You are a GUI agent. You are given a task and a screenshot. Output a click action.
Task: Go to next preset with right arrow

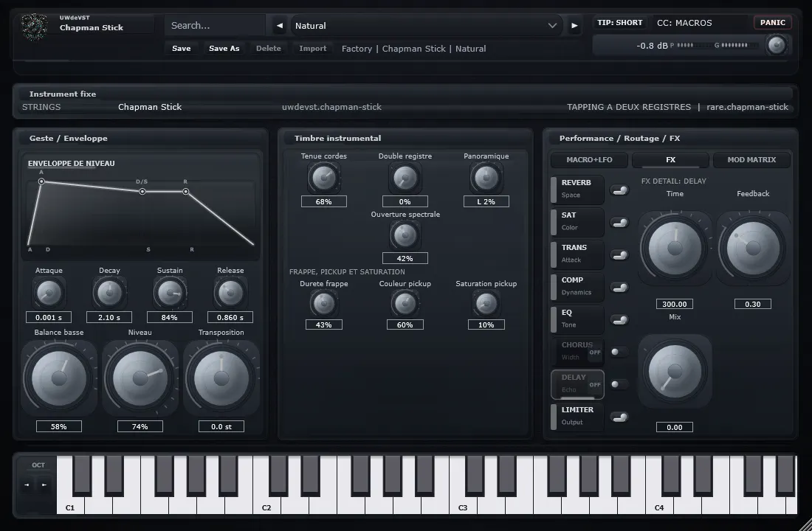[574, 25]
